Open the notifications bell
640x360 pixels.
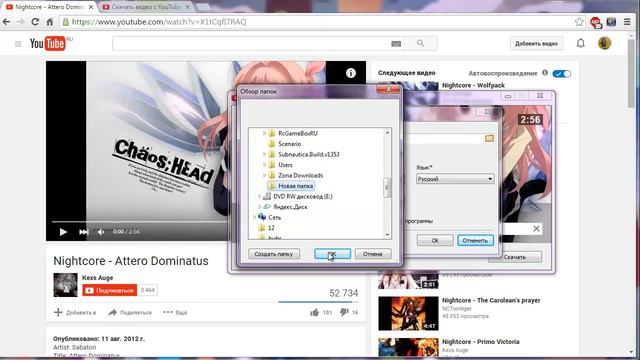tap(580, 43)
